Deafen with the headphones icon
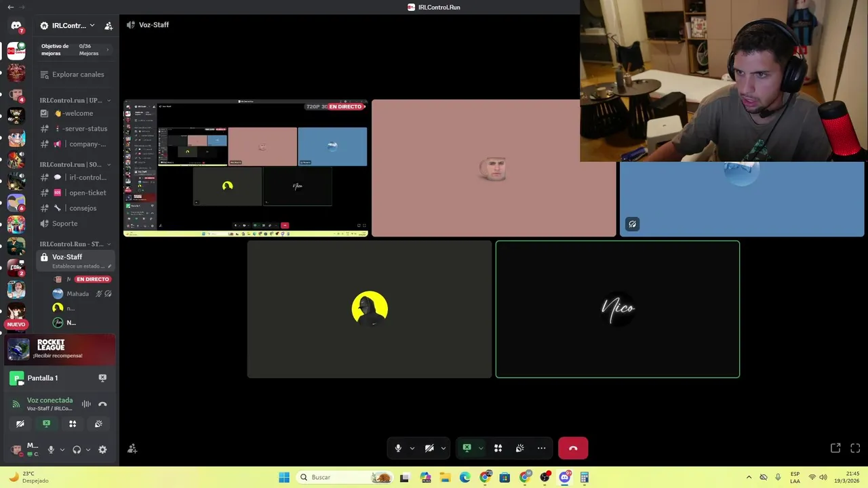 point(77,449)
